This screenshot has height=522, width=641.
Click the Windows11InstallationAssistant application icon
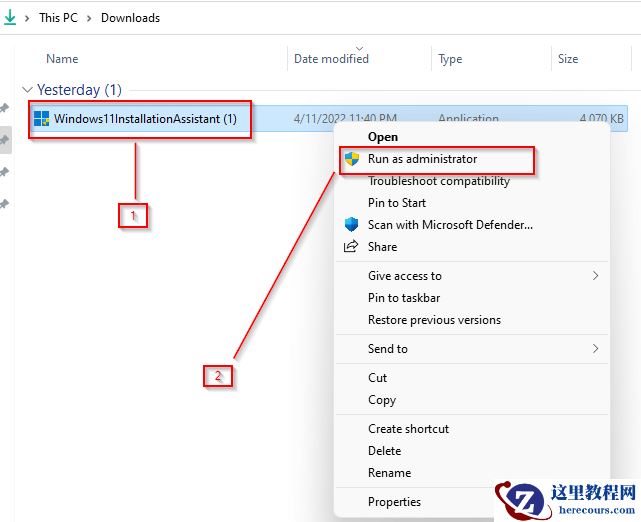pyautogui.click(x=41, y=119)
